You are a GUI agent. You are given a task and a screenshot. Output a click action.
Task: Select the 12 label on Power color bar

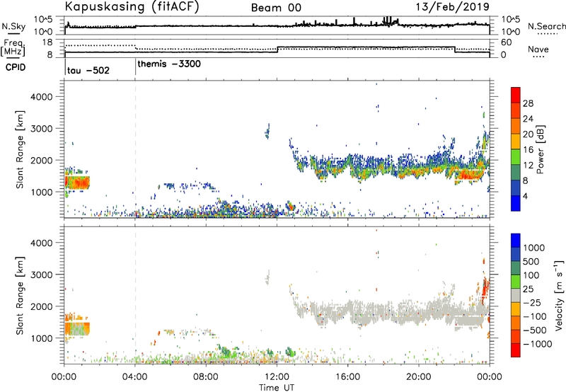pyautogui.click(x=528, y=166)
